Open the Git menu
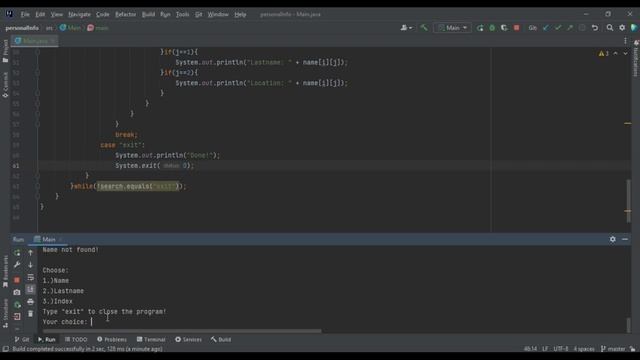 coord(198,14)
